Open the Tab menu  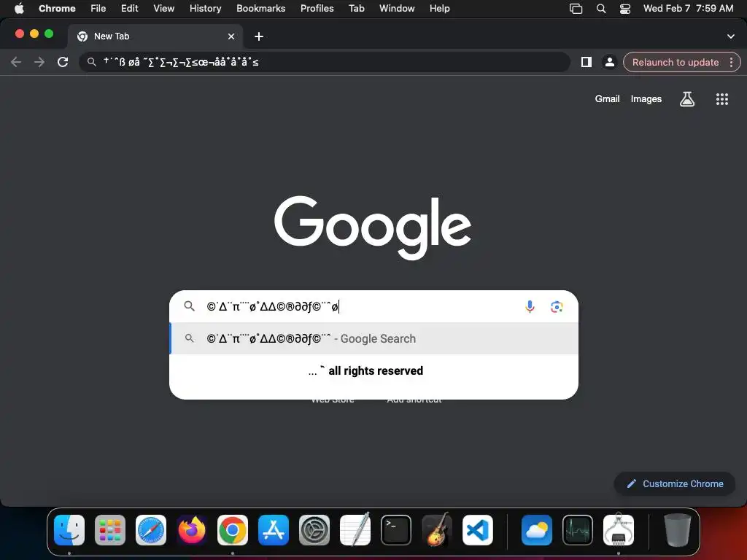[356, 8]
